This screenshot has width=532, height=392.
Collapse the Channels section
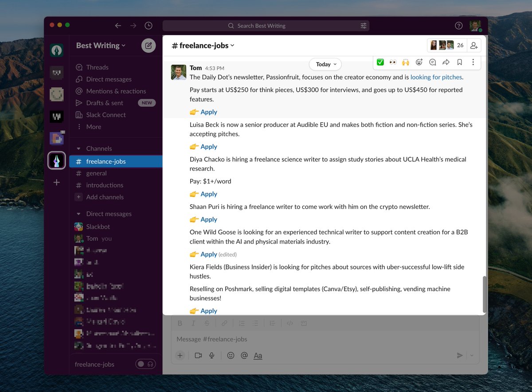(x=78, y=149)
